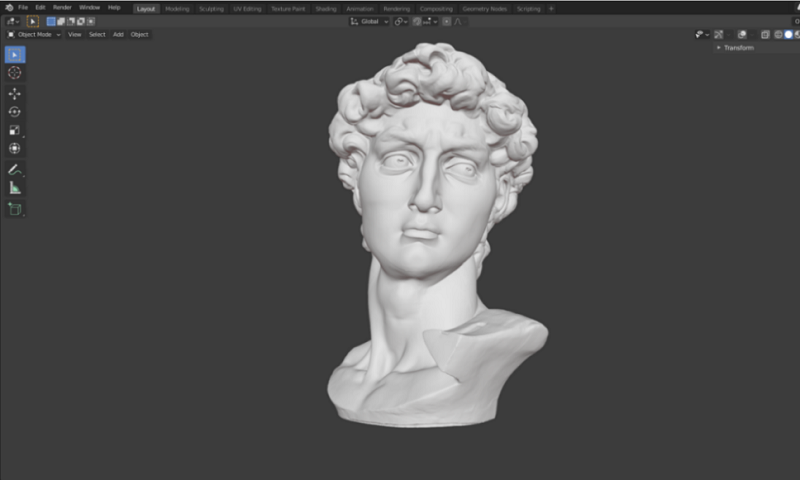
Task: Switch to the Animation workspace tab
Action: 360,9
